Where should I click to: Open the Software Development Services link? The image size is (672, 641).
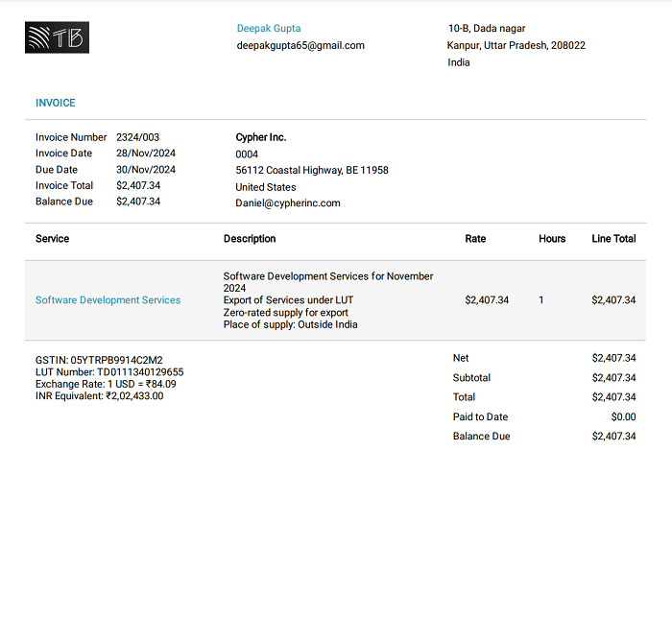(x=108, y=300)
